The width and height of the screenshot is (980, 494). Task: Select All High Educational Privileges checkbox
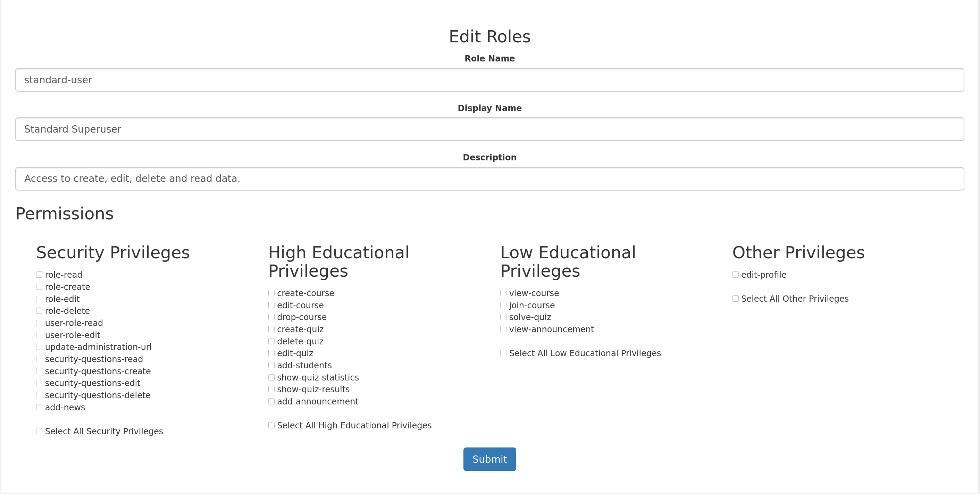click(271, 426)
